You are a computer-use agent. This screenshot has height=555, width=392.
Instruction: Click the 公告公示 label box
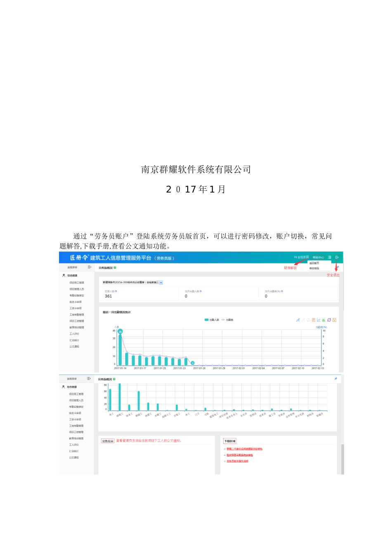point(108,441)
